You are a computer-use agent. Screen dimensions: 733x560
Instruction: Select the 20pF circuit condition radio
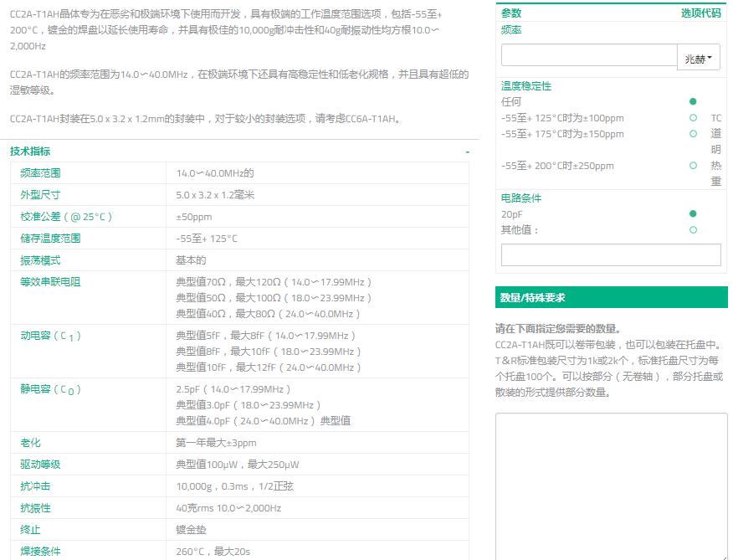pyautogui.click(x=693, y=213)
